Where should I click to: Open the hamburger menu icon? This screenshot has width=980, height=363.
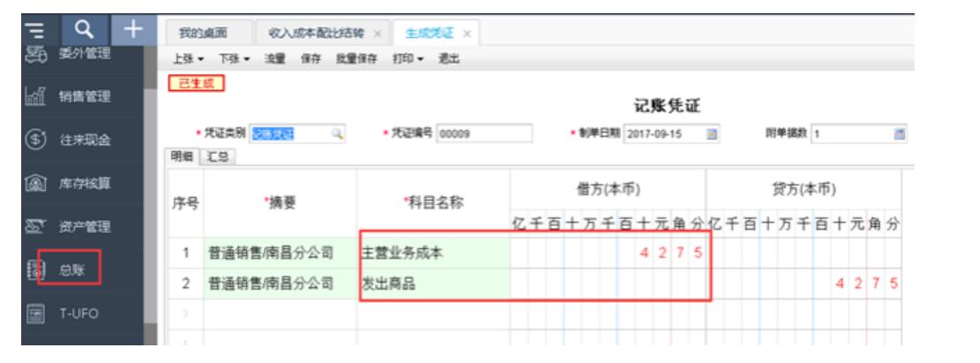(x=35, y=30)
